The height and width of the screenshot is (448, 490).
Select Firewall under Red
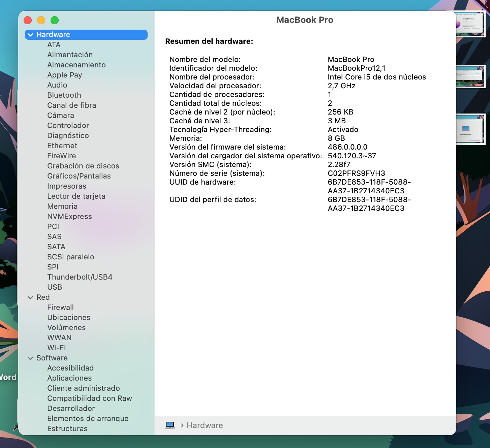60,308
